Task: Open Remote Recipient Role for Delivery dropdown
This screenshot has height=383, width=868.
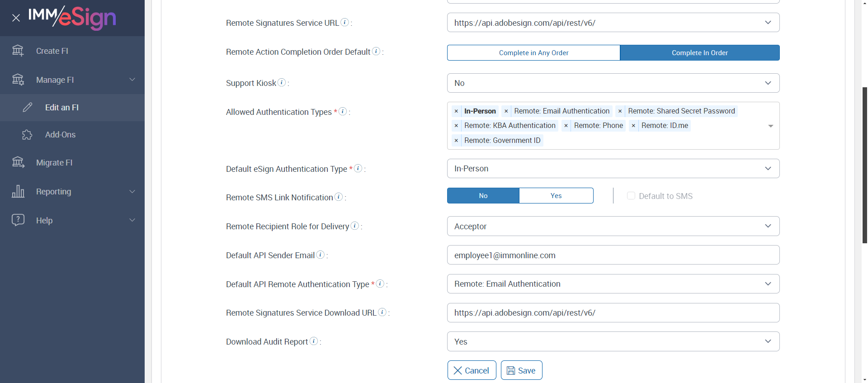Action: 613,226
